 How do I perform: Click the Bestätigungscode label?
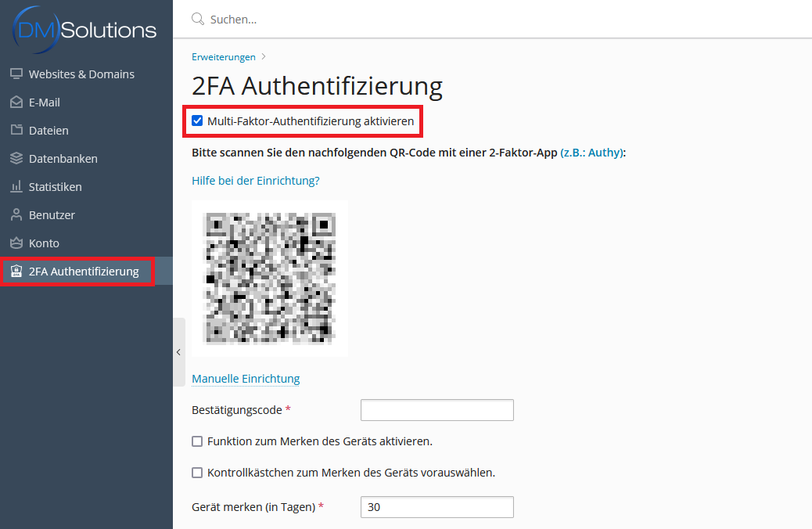[x=237, y=410]
